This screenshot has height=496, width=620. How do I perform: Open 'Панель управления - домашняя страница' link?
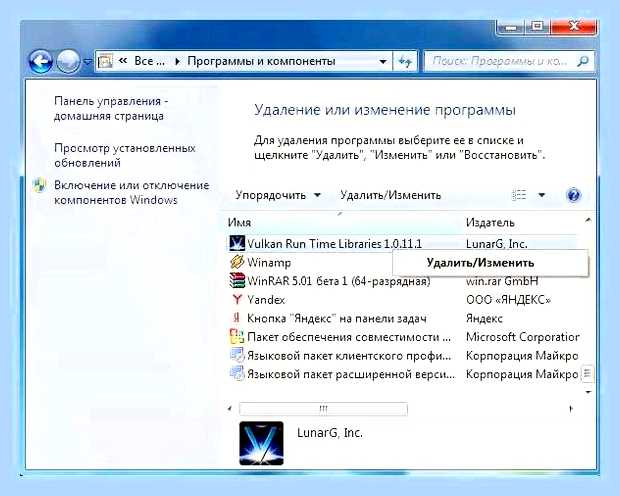112,108
